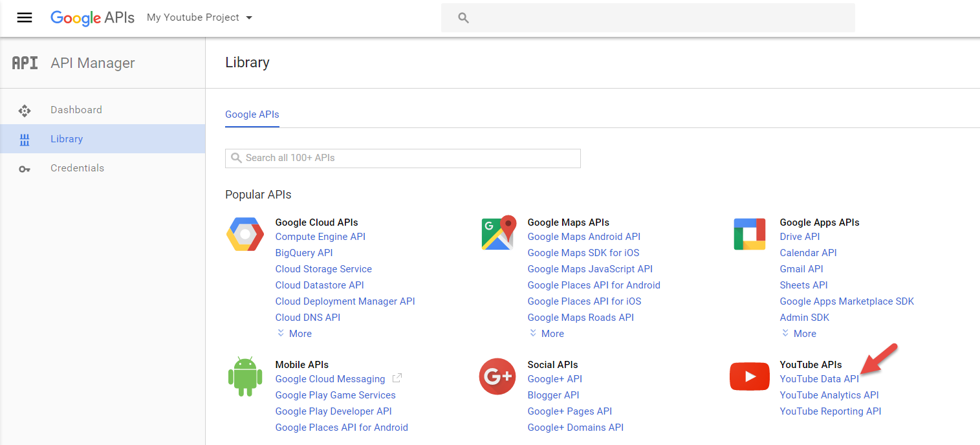Screen dimensions: 980x445
Task: Open YouTube Analytics API link
Action: click(829, 395)
